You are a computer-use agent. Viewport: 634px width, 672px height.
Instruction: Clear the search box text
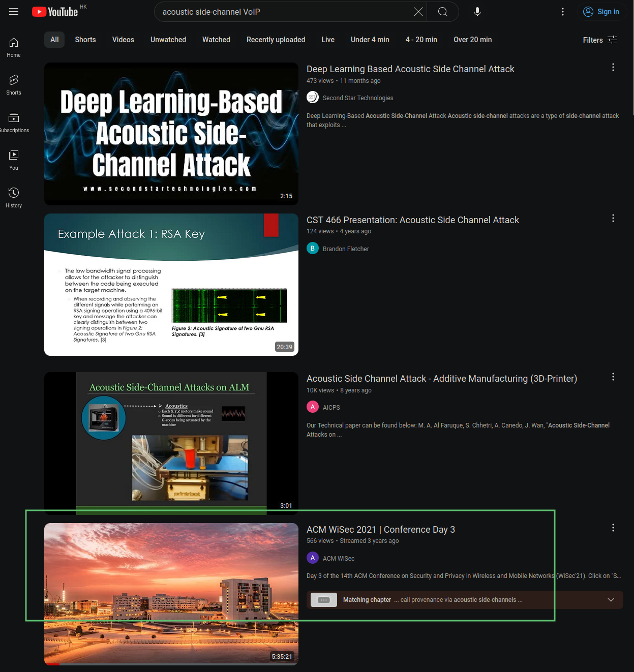pos(418,12)
